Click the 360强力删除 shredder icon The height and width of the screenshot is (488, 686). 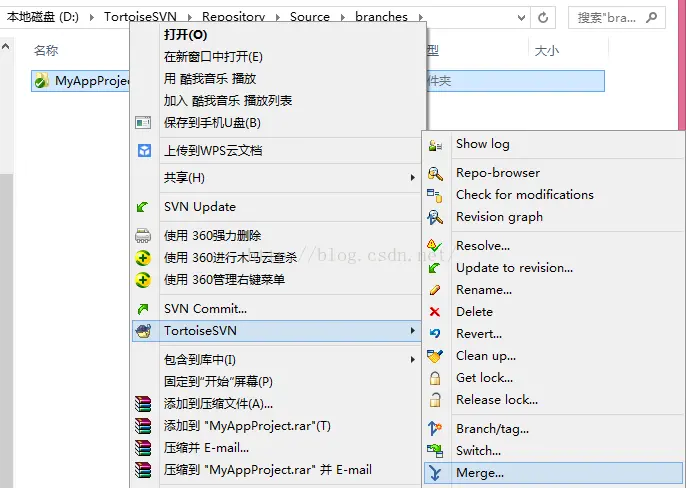143,236
